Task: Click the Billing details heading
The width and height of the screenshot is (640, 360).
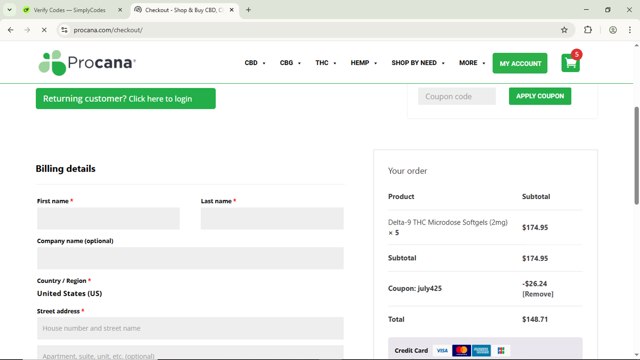Action: 65,169
